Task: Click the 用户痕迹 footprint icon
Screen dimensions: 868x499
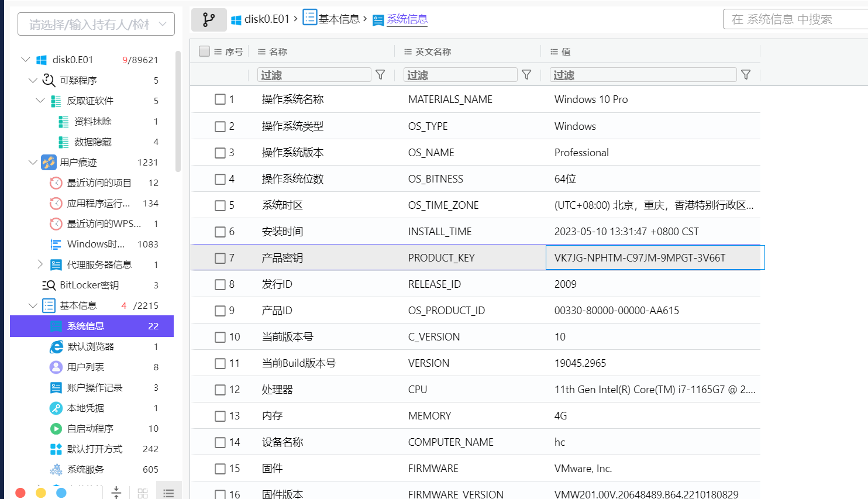Action: click(49, 163)
